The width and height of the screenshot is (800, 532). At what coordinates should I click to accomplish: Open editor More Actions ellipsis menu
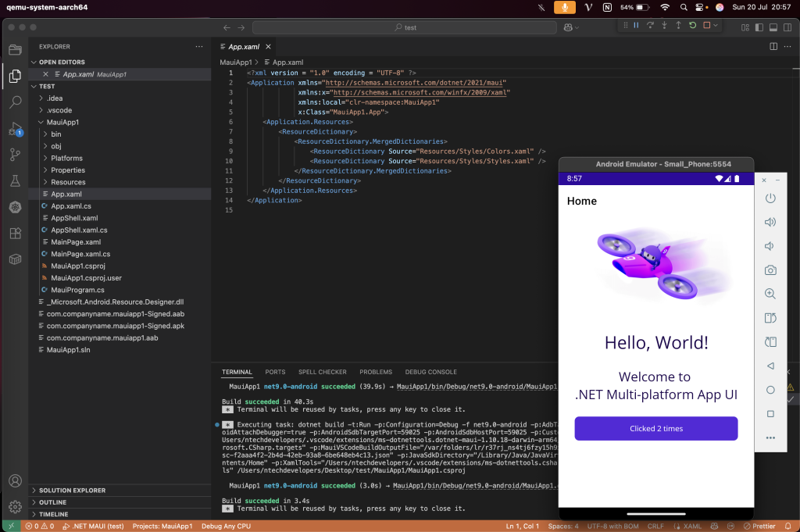pos(787,46)
